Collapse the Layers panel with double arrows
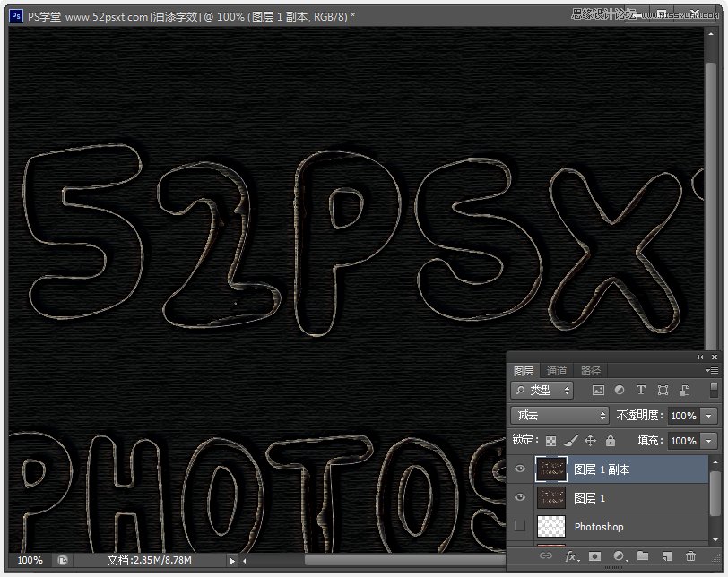 coord(699,357)
